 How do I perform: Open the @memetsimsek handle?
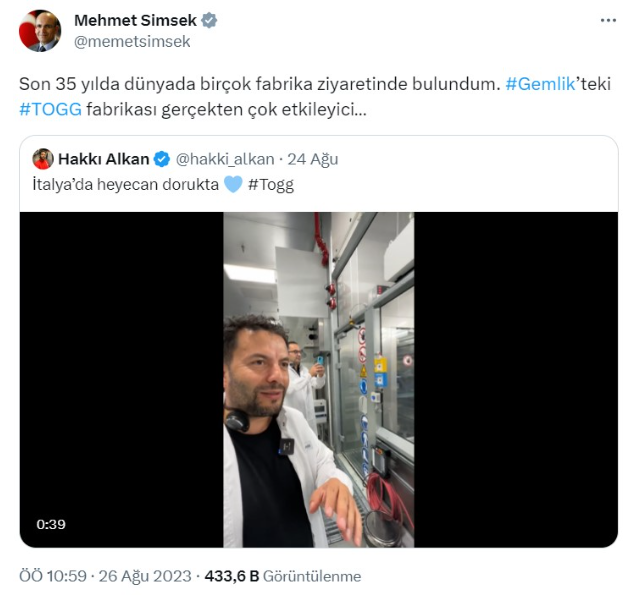(x=132, y=42)
